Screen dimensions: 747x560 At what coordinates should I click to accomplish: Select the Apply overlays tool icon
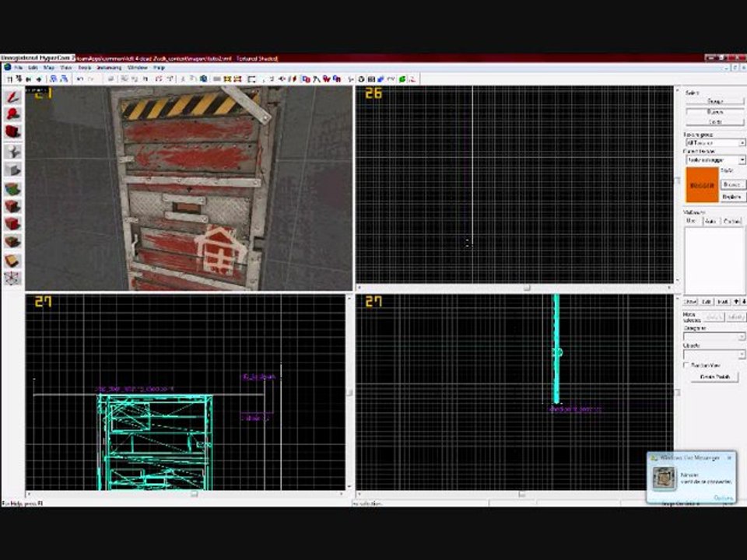click(x=13, y=242)
